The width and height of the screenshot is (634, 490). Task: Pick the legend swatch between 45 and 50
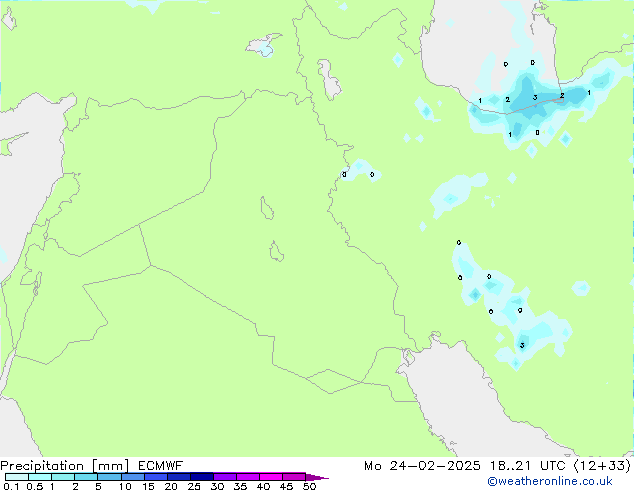(x=294, y=477)
